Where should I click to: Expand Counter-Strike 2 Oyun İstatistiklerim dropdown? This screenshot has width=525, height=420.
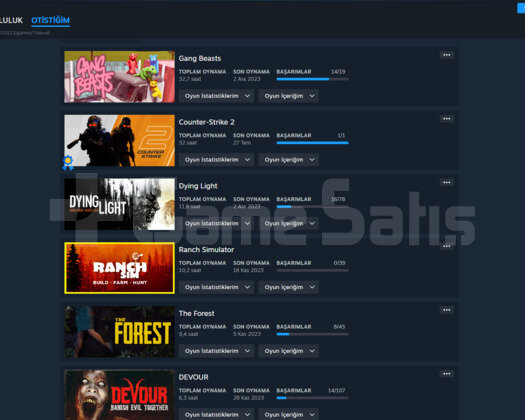coord(217,160)
